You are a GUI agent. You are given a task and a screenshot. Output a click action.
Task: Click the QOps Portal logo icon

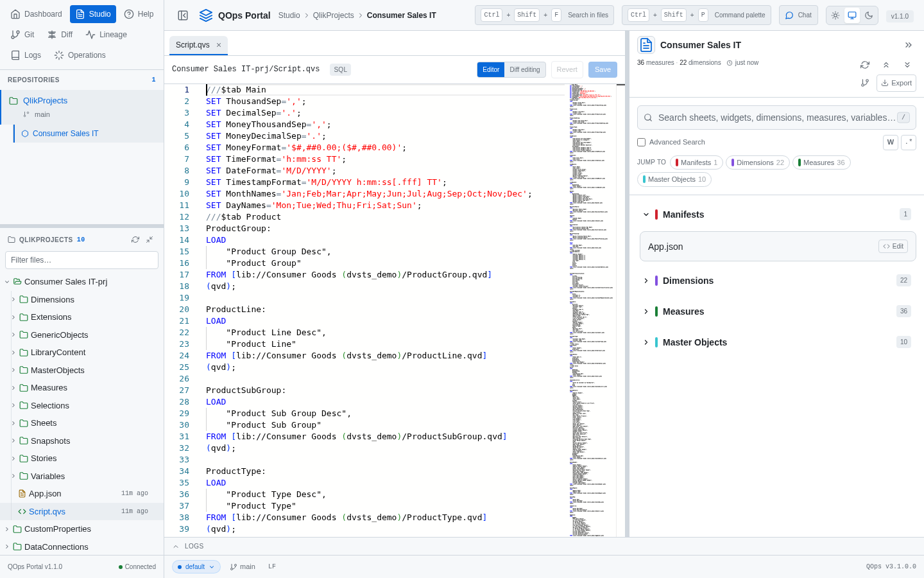(x=206, y=15)
